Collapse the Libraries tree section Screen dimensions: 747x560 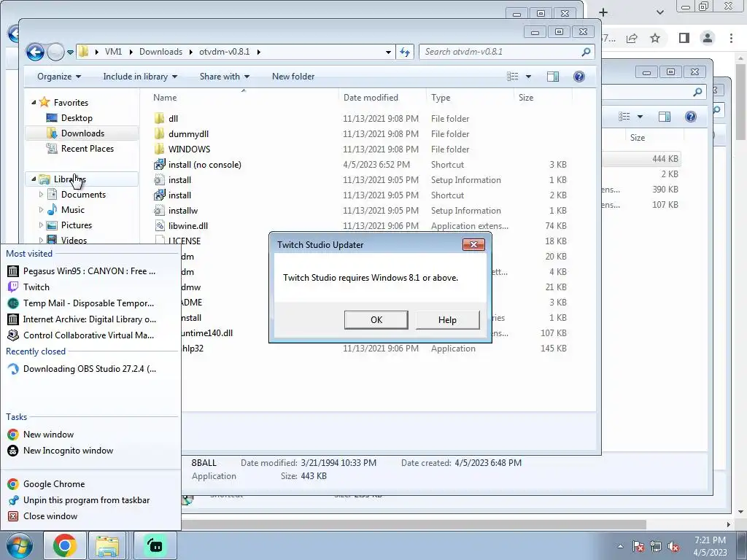point(34,179)
